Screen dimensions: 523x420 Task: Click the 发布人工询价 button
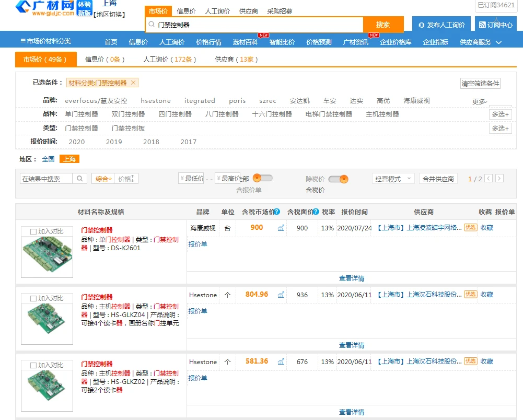coord(441,25)
